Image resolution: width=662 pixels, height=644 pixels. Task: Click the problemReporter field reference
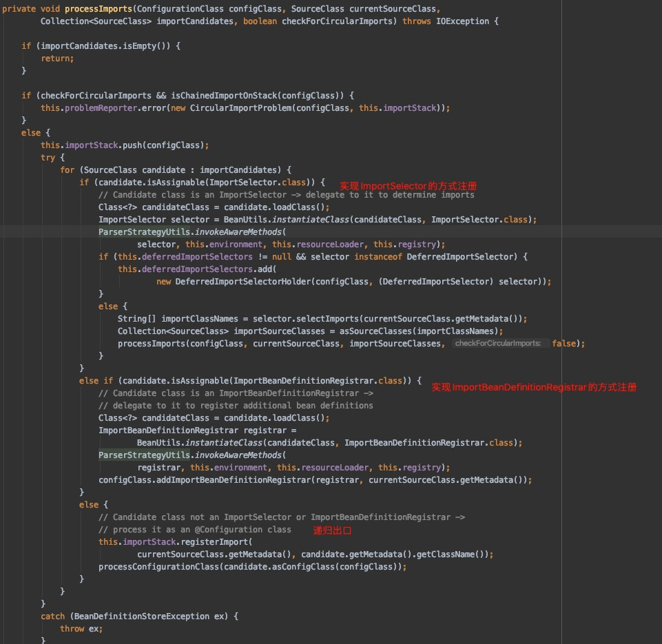tap(101, 108)
